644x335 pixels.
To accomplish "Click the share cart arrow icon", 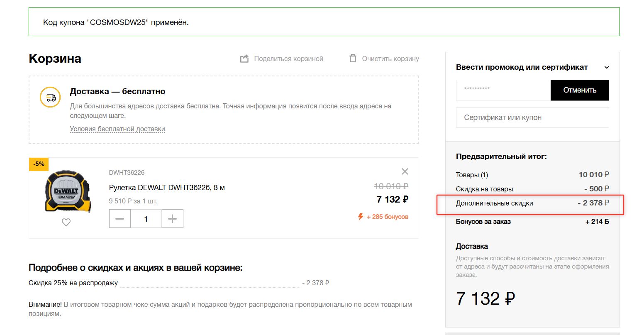I will point(244,59).
